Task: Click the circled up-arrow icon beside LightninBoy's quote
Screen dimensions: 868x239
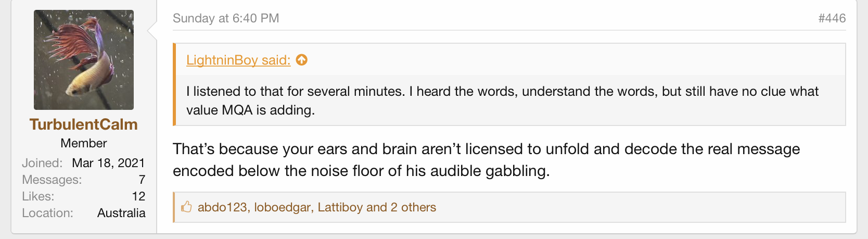Action: click(x=302, y=60)
